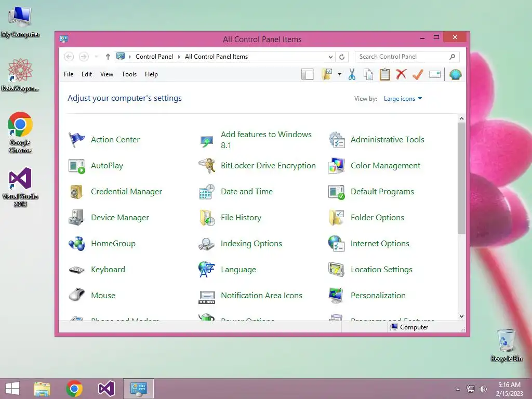This screenshot has width=532, height=399.
Task: Open the View menu
Action: click(107, 74)
